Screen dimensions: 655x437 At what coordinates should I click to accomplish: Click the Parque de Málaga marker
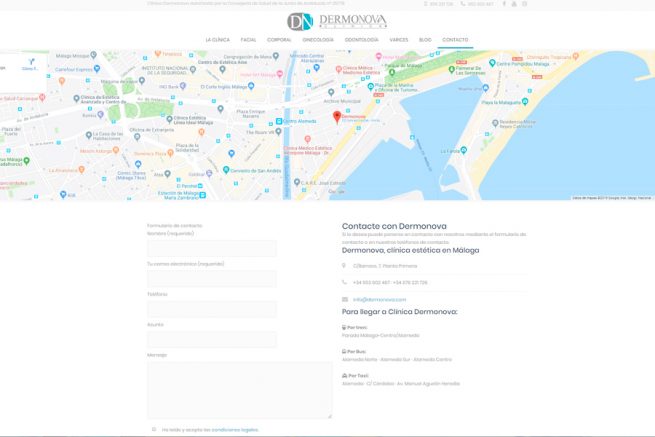pos(392,72)
